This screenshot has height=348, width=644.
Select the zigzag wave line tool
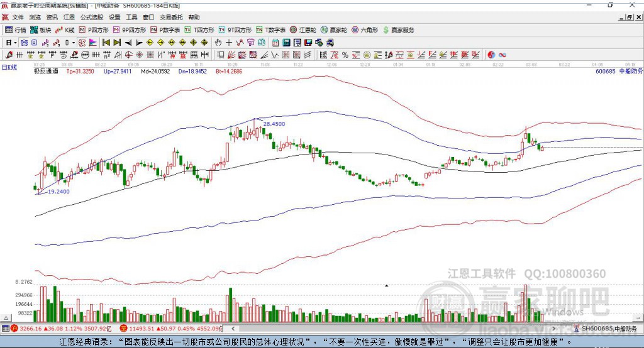275,55
